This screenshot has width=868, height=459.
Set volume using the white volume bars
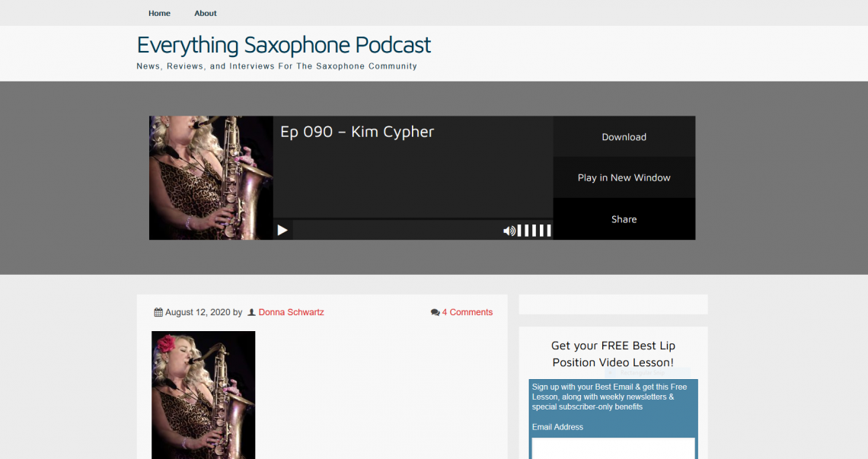535,231
